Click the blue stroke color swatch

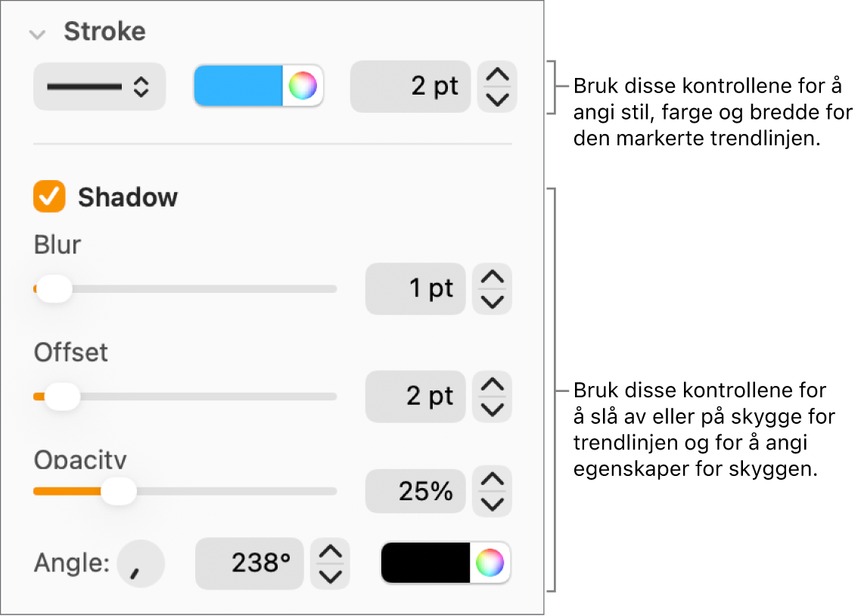click(x=238, y=86)
